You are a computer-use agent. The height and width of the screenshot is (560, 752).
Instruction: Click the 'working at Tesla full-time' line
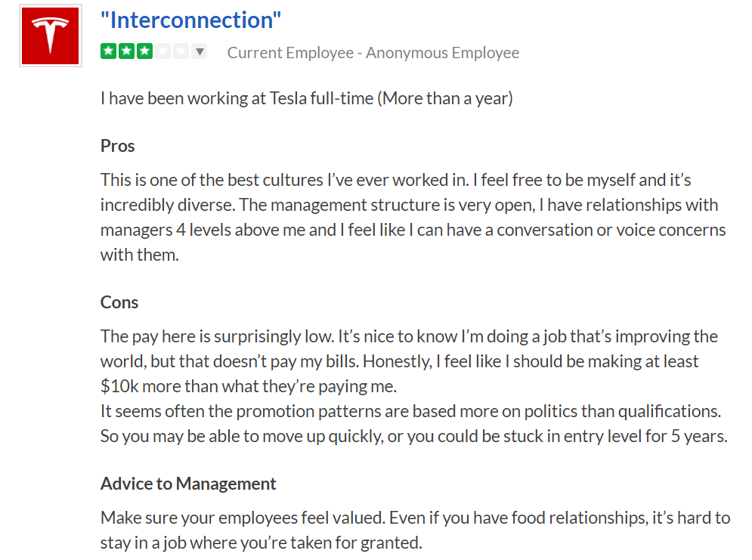click(306, 98)
